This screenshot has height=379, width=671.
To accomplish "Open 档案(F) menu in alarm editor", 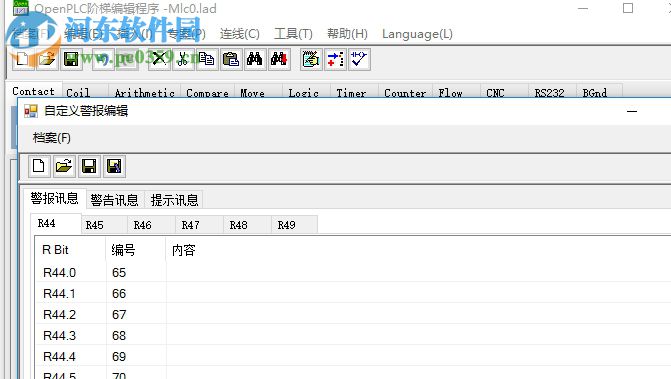I will tap(52, 138).
